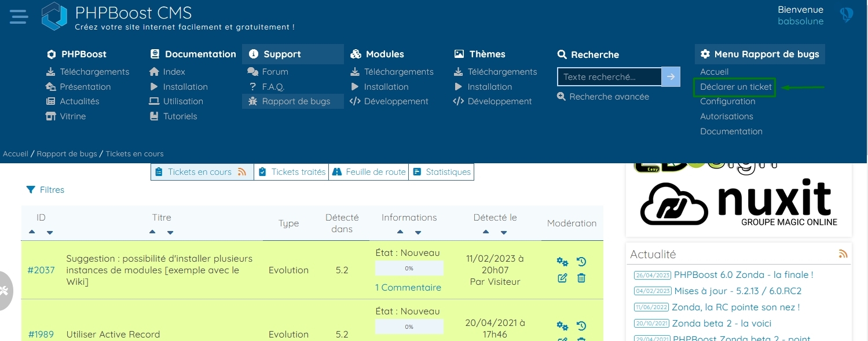Switch to the Tickets traités tab
868x341 pixels.
[x=291, y=172]
